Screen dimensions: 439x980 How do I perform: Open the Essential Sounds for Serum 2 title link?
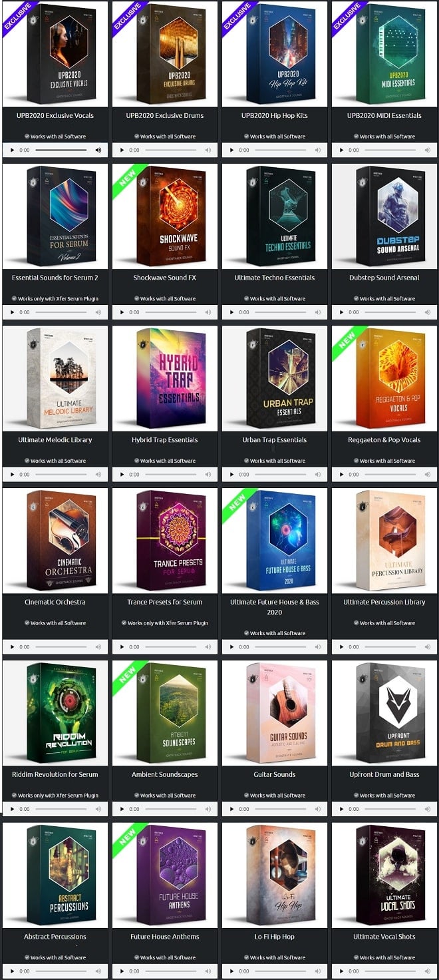(x=55, y=278)
